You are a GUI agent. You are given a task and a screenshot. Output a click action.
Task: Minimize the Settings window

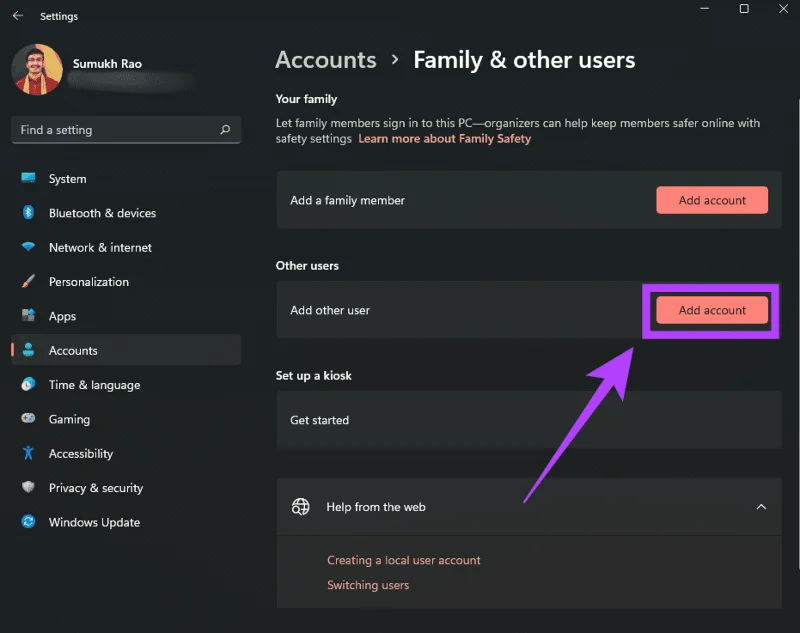(705, 9)
